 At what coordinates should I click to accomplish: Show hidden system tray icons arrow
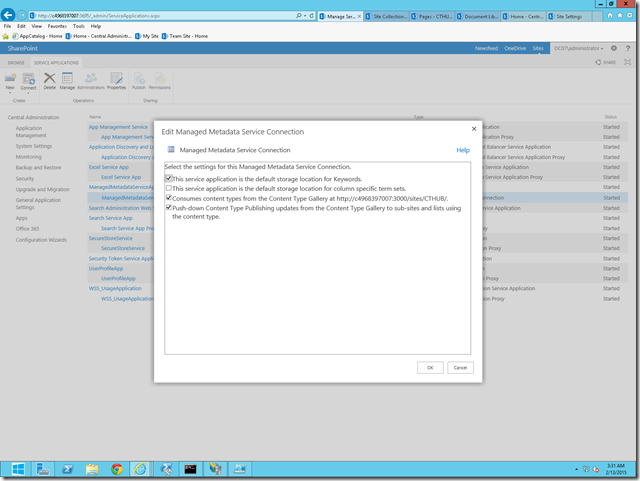coord(576,470)
